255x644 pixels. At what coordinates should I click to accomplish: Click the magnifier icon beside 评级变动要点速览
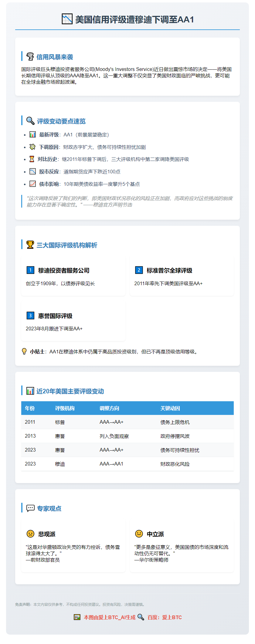tap(30, 121)
